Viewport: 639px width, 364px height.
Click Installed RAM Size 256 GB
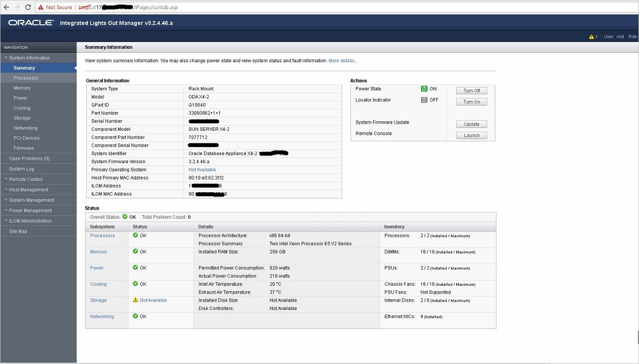coord(277,252)
